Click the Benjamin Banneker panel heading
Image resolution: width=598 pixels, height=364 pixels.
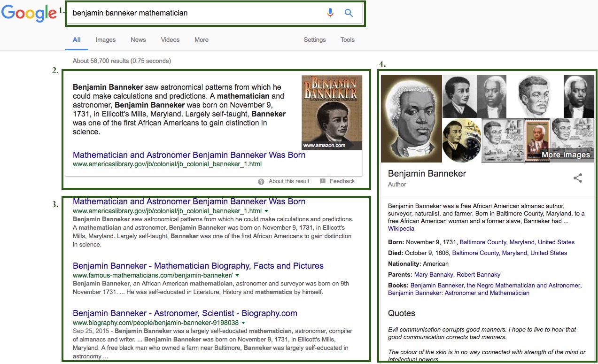click(x=427, y=174)
